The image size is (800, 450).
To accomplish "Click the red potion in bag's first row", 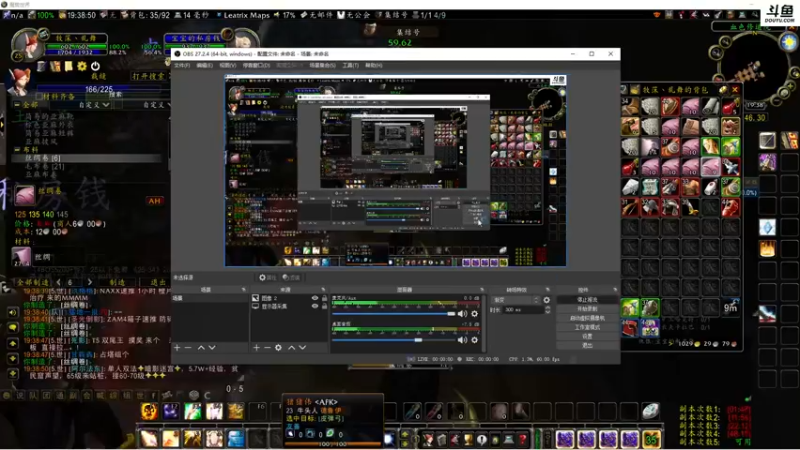I will click(730, 107).
